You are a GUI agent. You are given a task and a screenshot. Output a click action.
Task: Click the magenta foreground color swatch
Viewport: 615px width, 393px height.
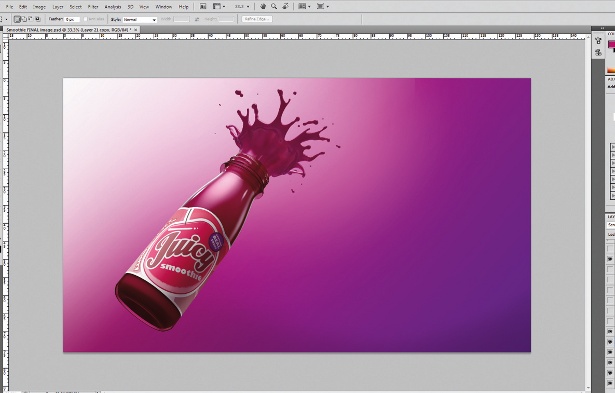point(611,44)
